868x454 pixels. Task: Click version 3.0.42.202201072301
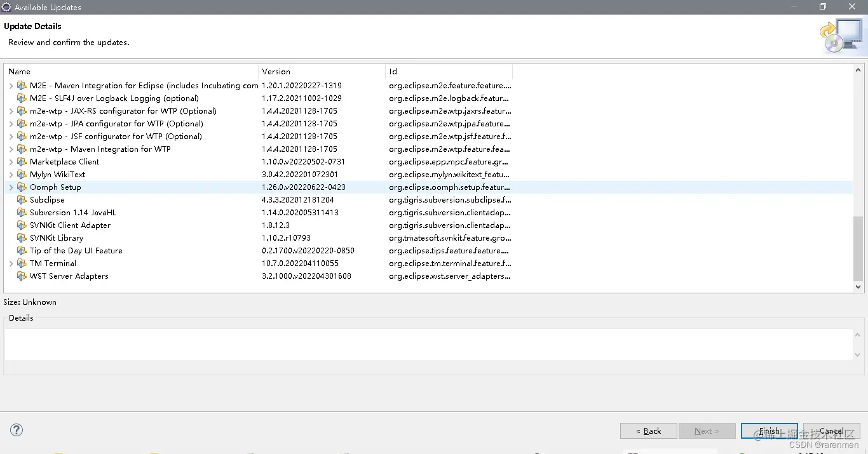click(x=300, y=175)
